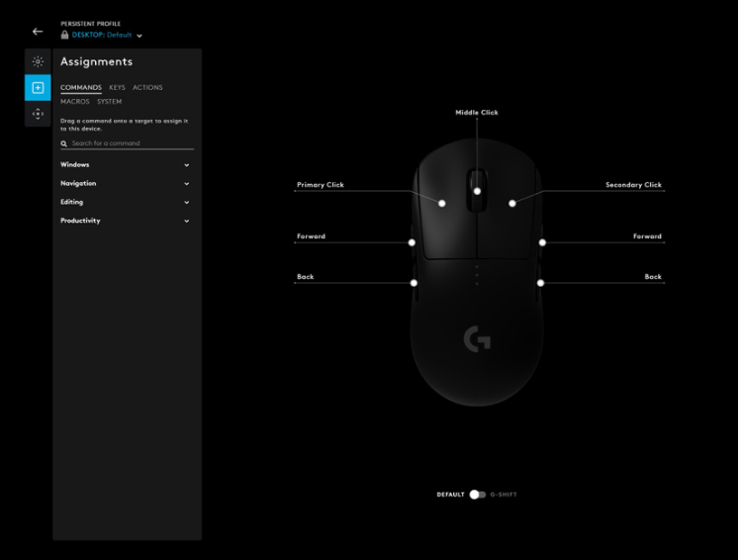The height and width of the screenshot is (560, 738).
Task: Open the Sensitivity DPI crosshair icon
Action: 38,114
